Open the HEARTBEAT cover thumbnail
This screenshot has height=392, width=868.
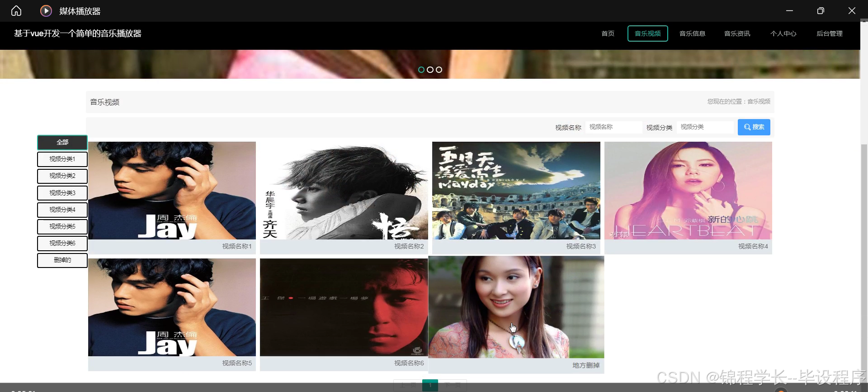(688, 191)
